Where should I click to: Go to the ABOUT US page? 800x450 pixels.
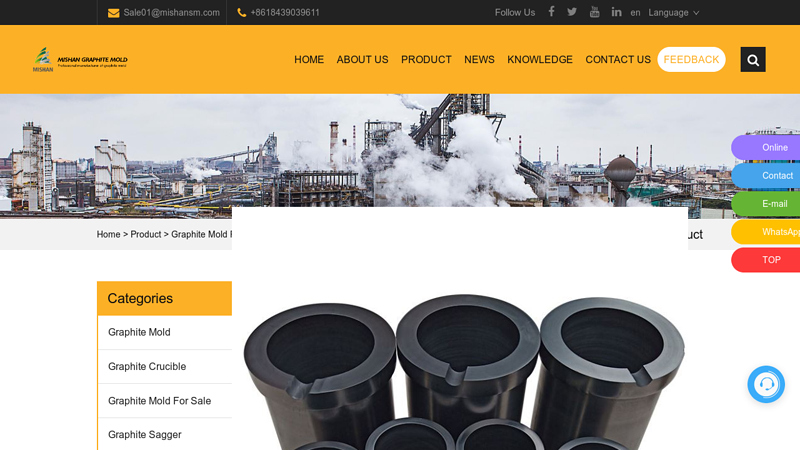(x=362, y=60)
